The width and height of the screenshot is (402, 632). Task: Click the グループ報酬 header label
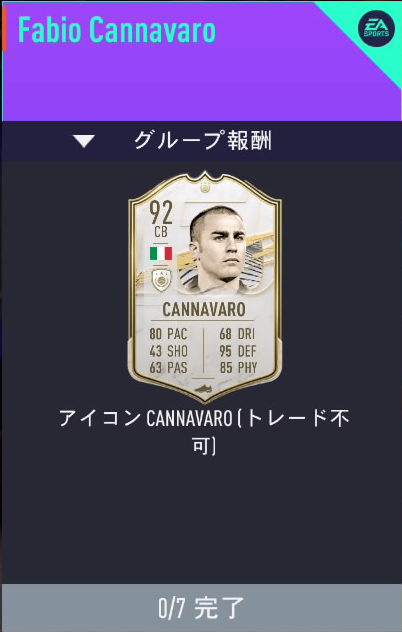pyautogui.click(x=202, y=141)
